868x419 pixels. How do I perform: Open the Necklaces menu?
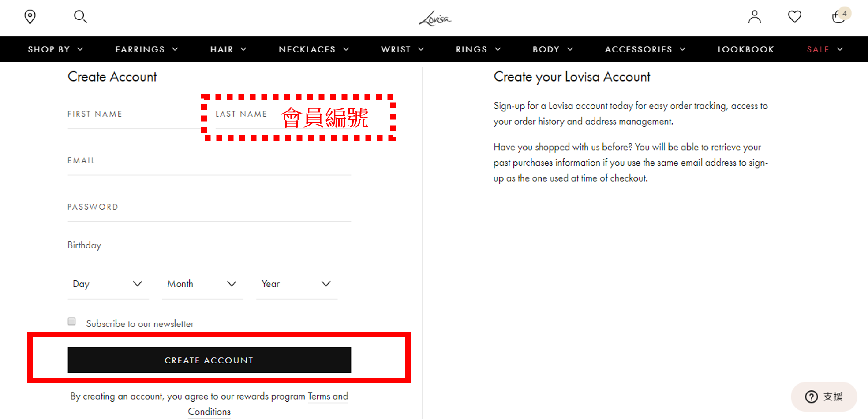click(314, 49)
